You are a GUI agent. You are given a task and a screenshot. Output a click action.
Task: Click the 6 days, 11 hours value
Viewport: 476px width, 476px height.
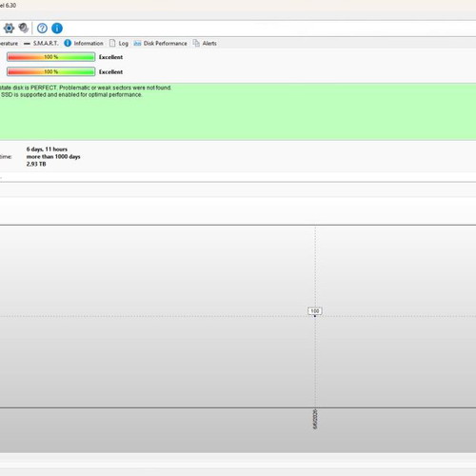point(47,149)
